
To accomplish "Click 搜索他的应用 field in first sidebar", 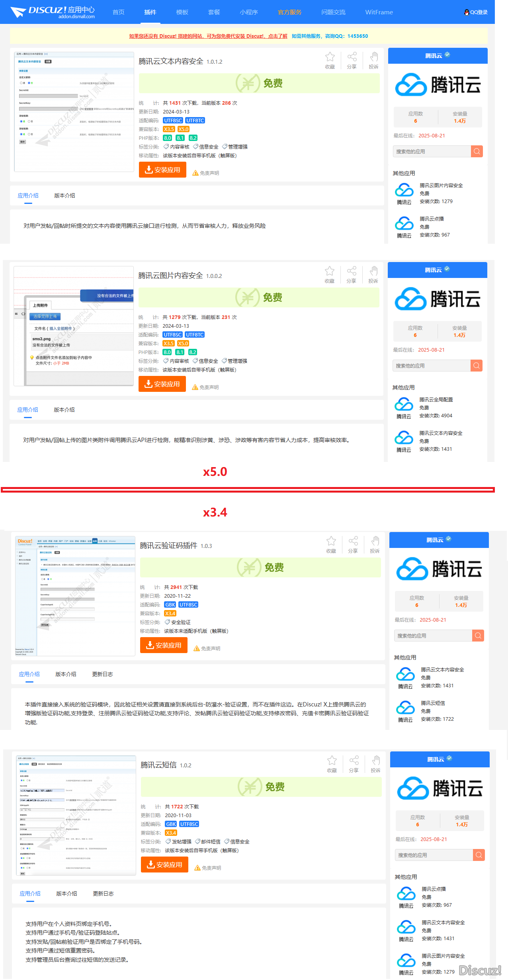I will pos(432,151).
